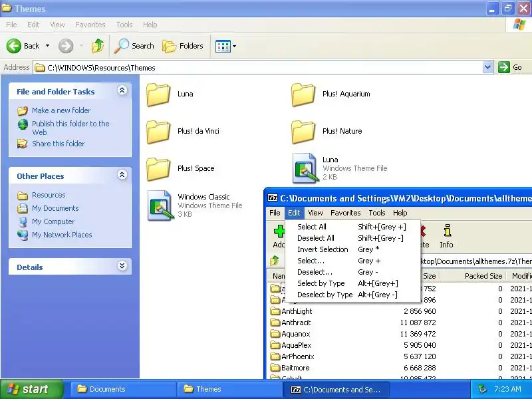The height and width of the screenshot is (399, 532).
Task: Click the system tray network icon
Action: click(482, 389)
